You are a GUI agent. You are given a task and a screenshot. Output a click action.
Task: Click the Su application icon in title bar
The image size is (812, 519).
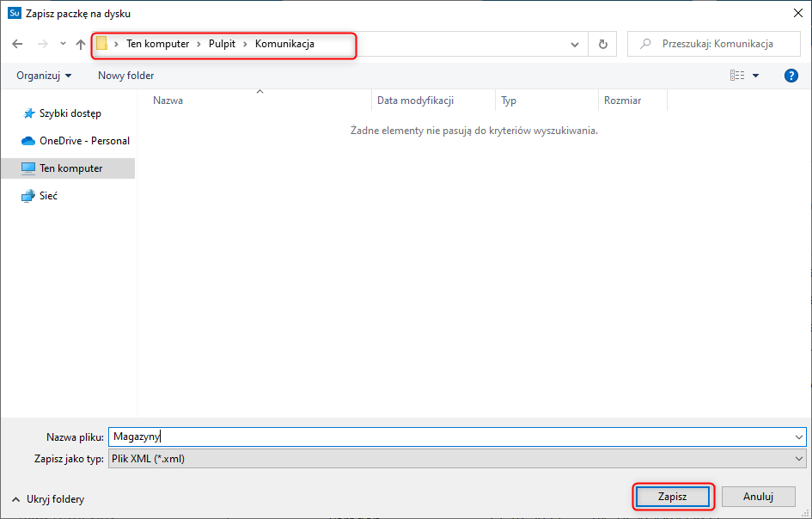[x=15, y=14]
